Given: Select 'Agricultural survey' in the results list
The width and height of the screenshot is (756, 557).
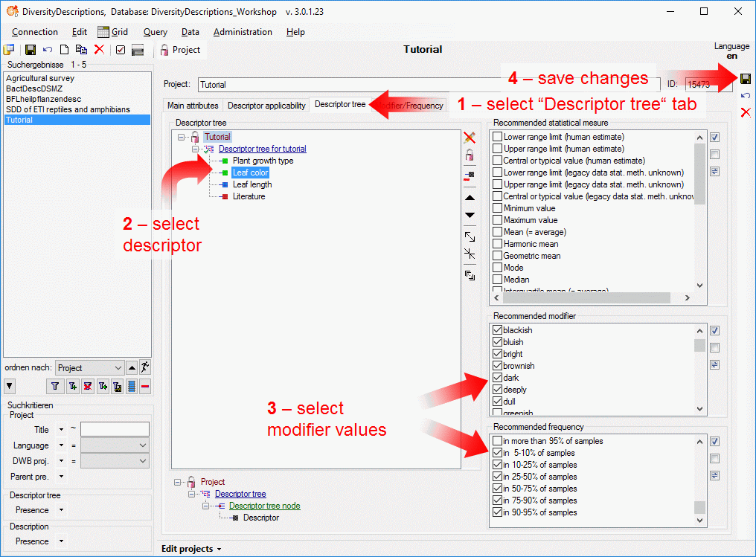Looking at the screenshot, I should click(x=40, y=78).
